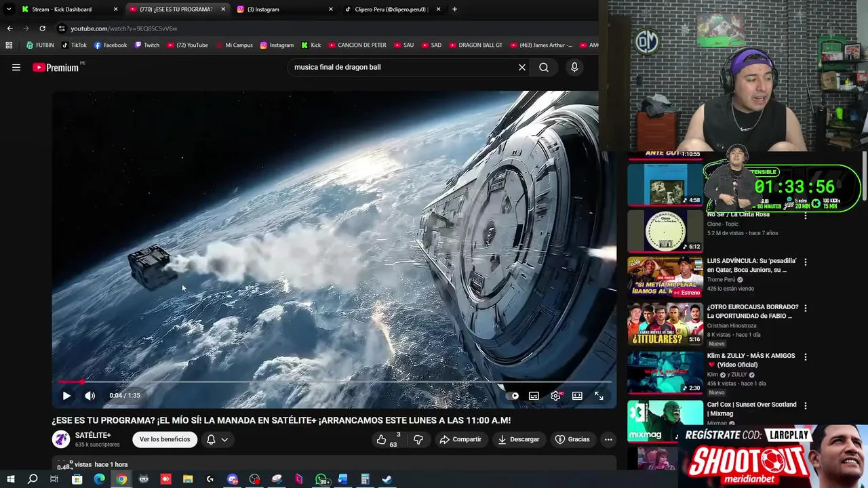Open the FUTBIN bookmark
The width and height of the screenshot is (868, 488).
click(x=40, y=45)
